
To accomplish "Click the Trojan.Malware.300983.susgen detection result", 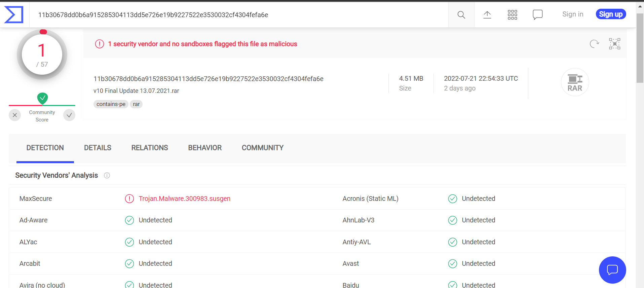I will click(x=185, y=199).
